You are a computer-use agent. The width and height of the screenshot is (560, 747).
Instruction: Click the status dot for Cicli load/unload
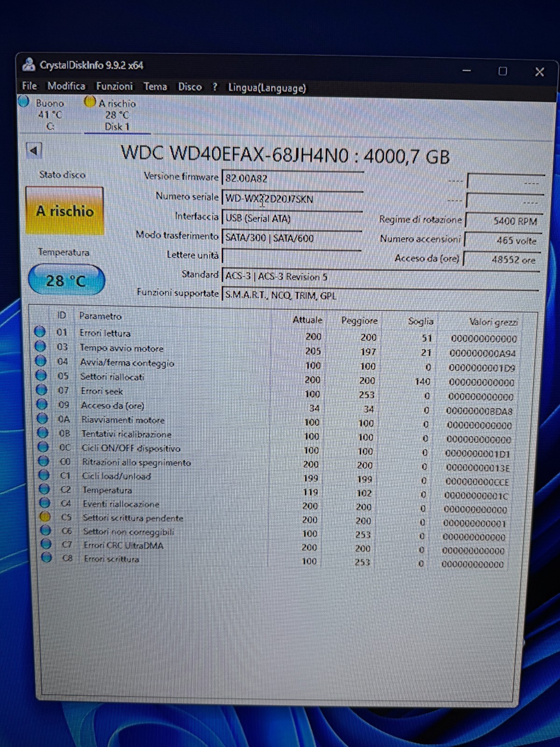tap(44, 475)
